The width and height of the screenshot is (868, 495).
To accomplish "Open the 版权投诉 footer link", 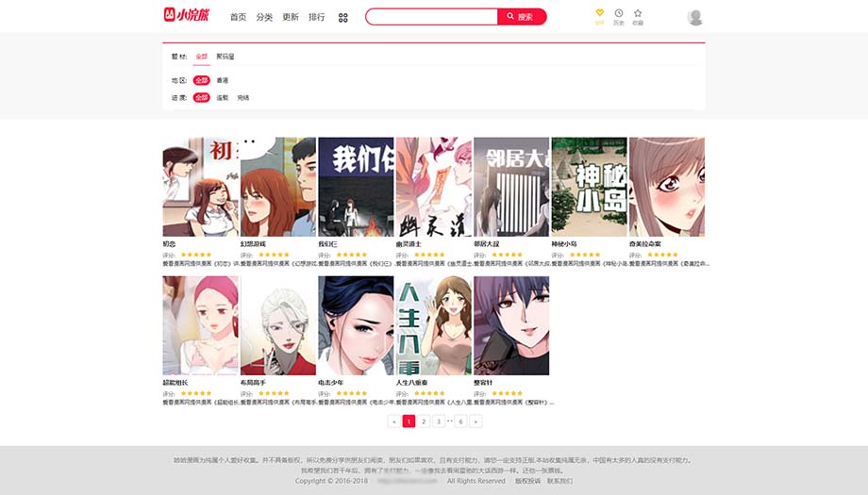I will (527, 481).
